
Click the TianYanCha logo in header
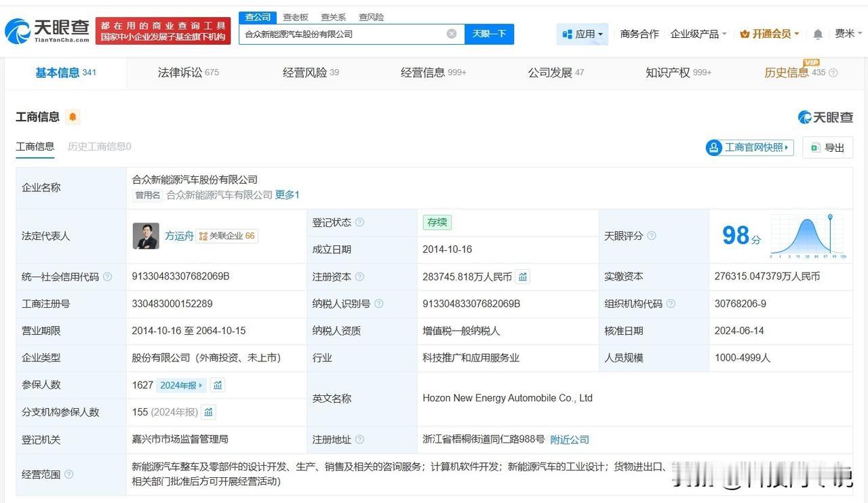tap(47, 31)
